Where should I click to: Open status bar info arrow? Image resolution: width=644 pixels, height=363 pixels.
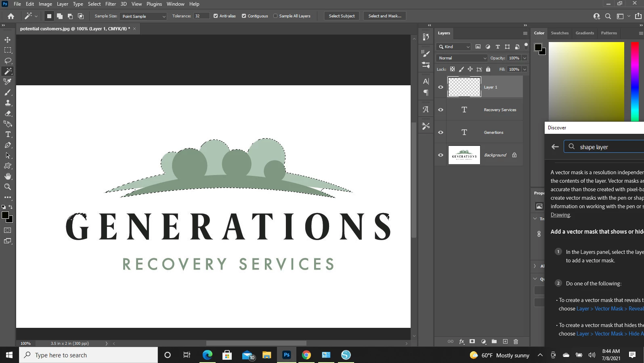click(x=107, y=344)
